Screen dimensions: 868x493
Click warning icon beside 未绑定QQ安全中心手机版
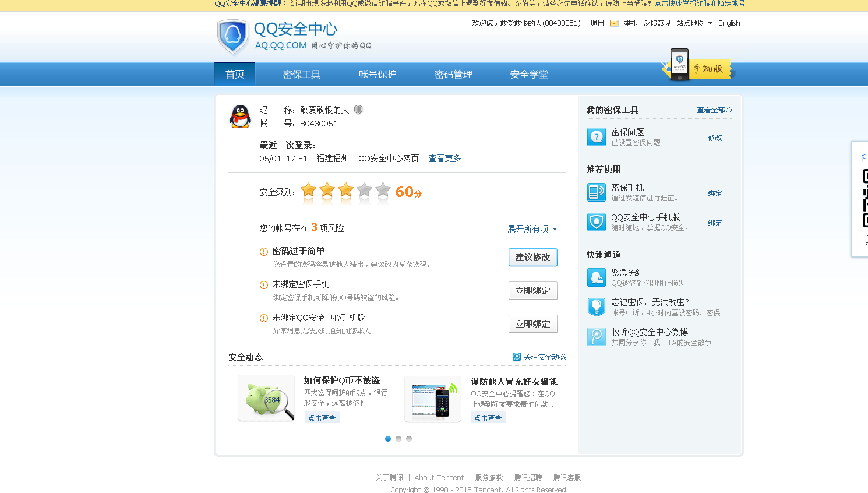click(x=264, y=318)
